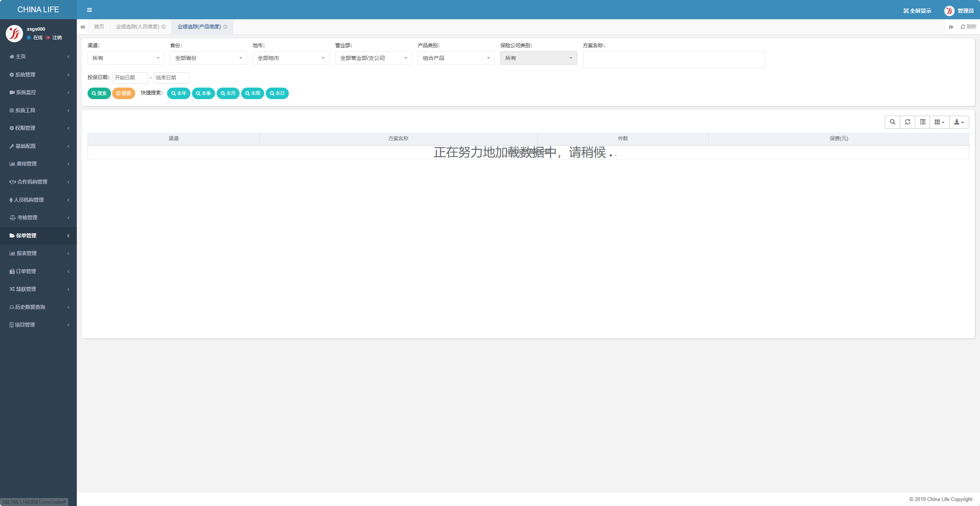Expand the 保单管理 chevron arrow
The image size is (980, 506).
tap(68, 236)
